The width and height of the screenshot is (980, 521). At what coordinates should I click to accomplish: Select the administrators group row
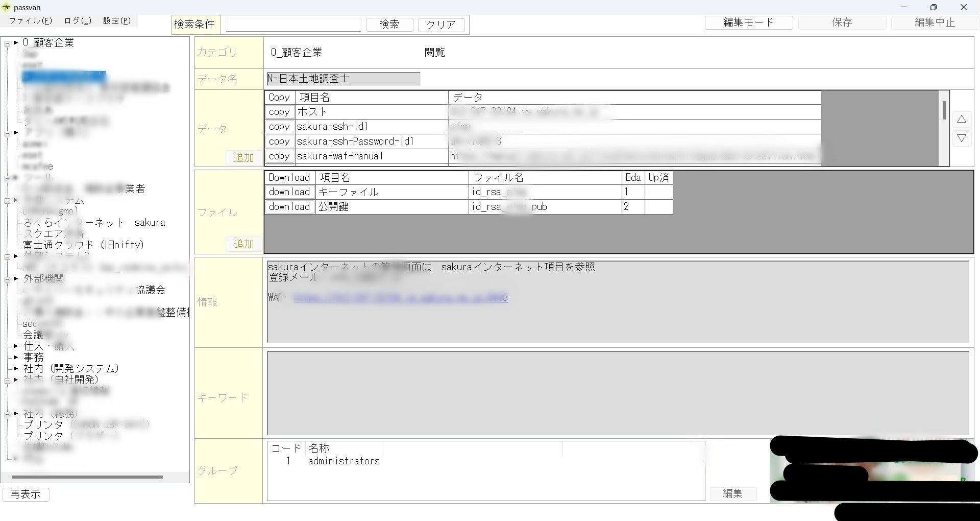point(344,461)
